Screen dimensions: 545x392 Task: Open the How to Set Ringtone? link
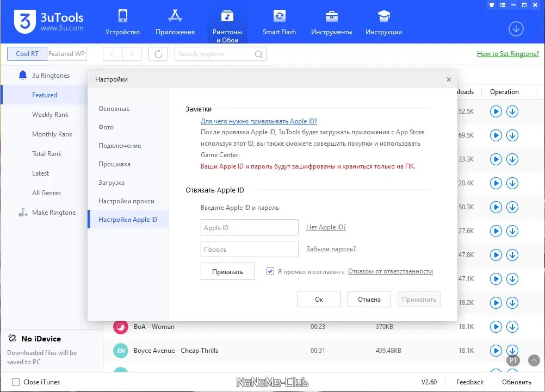pyautogui.click(x=508, y=54)
